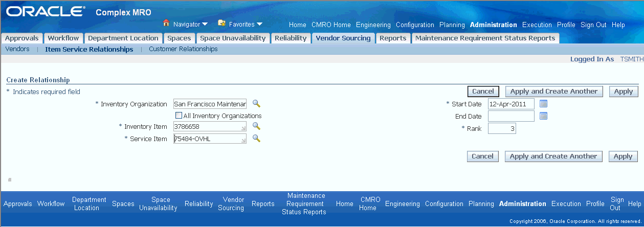644x227 pixels.
Task: Go to the Vendors subtab
Action: click(x=17, y=49)
